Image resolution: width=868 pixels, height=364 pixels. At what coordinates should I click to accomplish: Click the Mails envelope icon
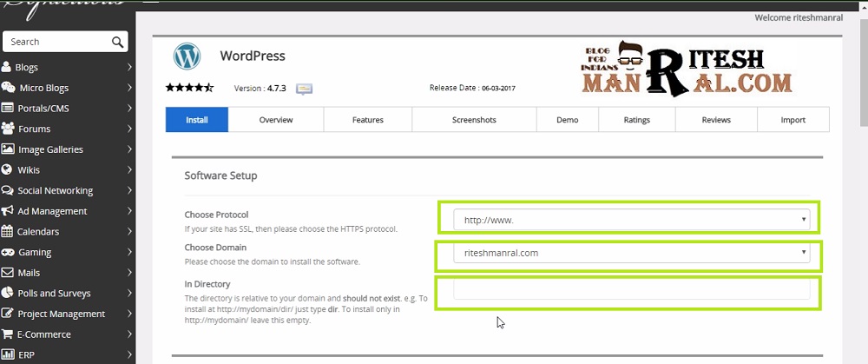pyautogui.click(x=7, y=273)
